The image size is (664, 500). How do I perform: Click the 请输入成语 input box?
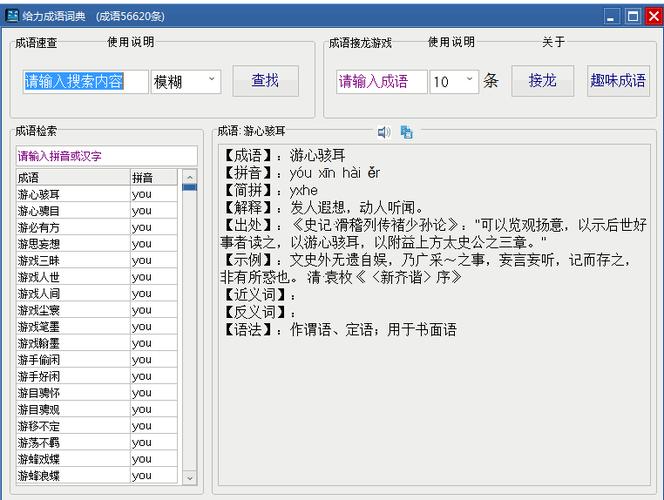(381, 82)
